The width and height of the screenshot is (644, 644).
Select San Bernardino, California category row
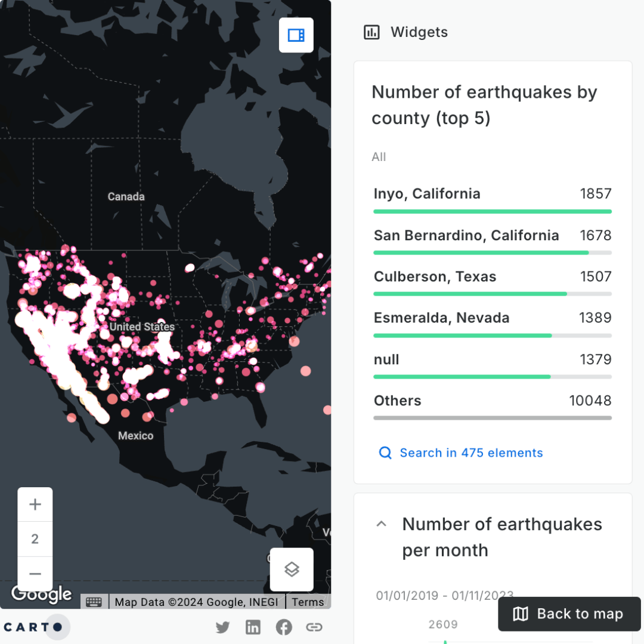click(x=493, y=241)
